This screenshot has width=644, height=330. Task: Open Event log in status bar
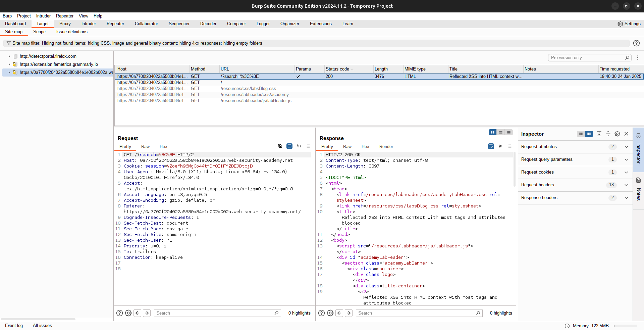coord(14,326)
